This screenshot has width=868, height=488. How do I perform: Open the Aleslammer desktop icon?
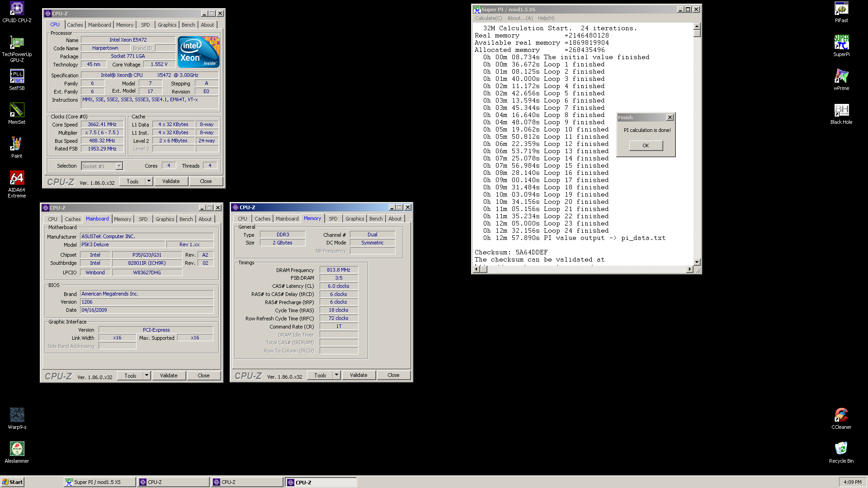(x=17, y=453)
